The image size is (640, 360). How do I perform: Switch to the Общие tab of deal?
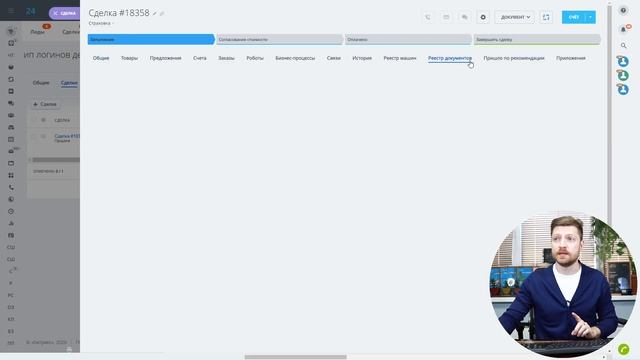(101, 58)
